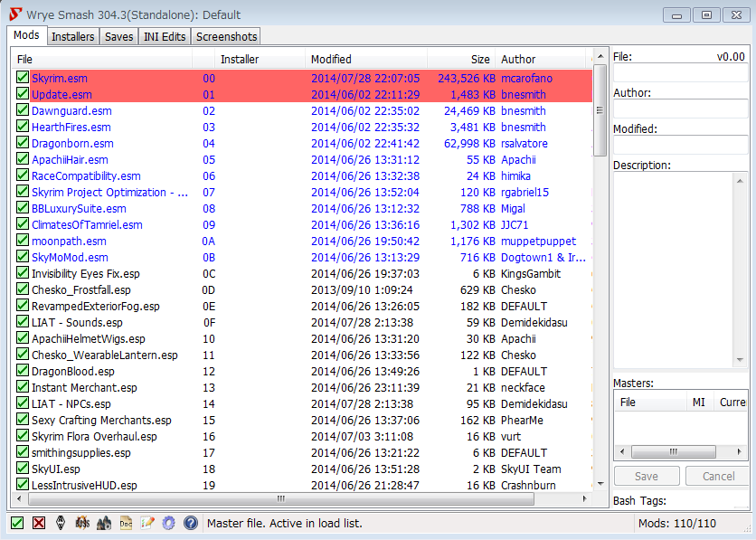The width and height of the screenshot is (756, 540).
Task: Disable the SkyUI.esp mod checkbox
Action: [x=23, y=469]
